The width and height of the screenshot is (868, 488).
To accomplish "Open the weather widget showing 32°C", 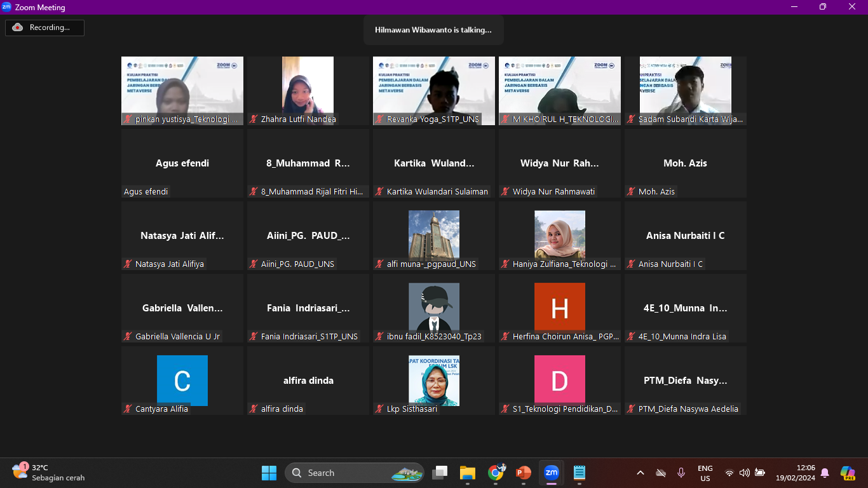I will coord(48,473).
